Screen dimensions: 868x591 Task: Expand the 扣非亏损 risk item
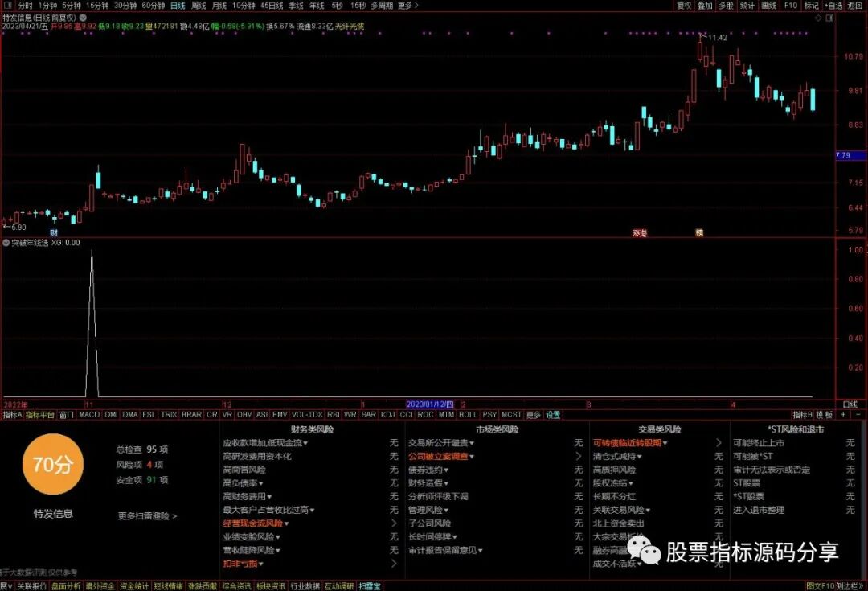243,564
